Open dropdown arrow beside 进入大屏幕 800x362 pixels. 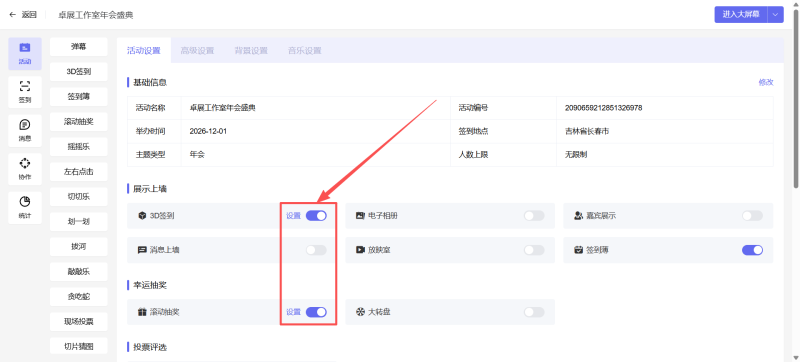(776, 15)
